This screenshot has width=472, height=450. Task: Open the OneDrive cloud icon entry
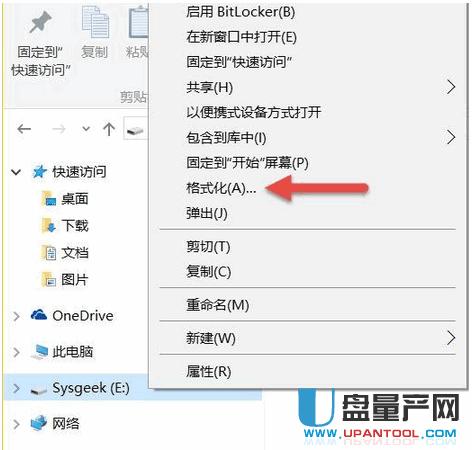pos(39,315)
